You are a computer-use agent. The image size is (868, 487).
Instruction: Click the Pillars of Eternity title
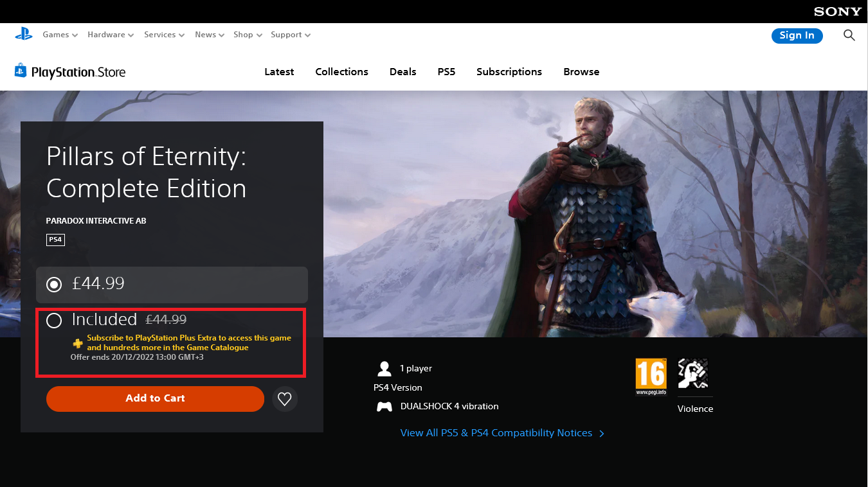coord(147,173)
